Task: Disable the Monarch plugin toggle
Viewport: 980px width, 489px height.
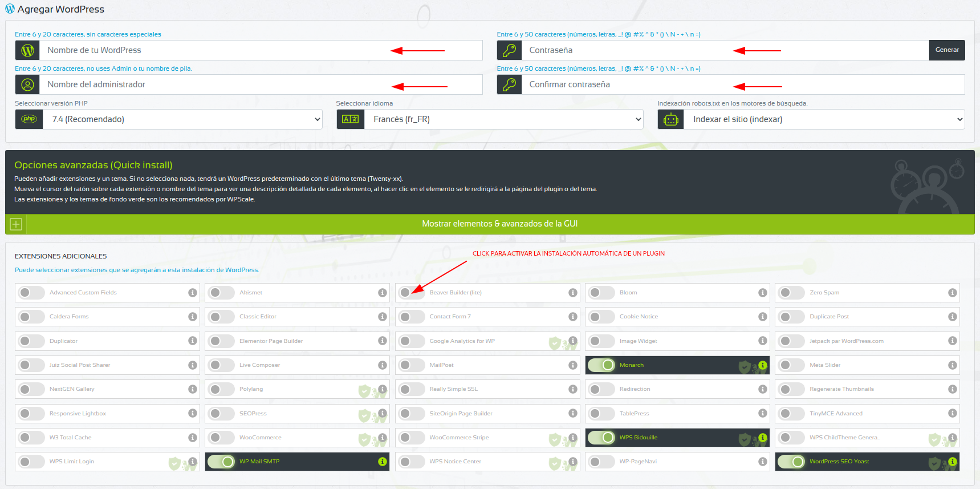Action: (x=601, y=365)
